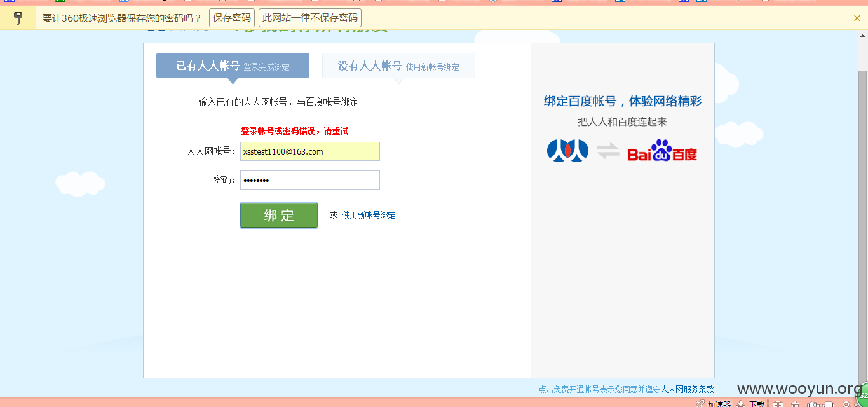Focus the 密码 password field
The height and width of the screenshot is (407, 868).
(310, 180)
